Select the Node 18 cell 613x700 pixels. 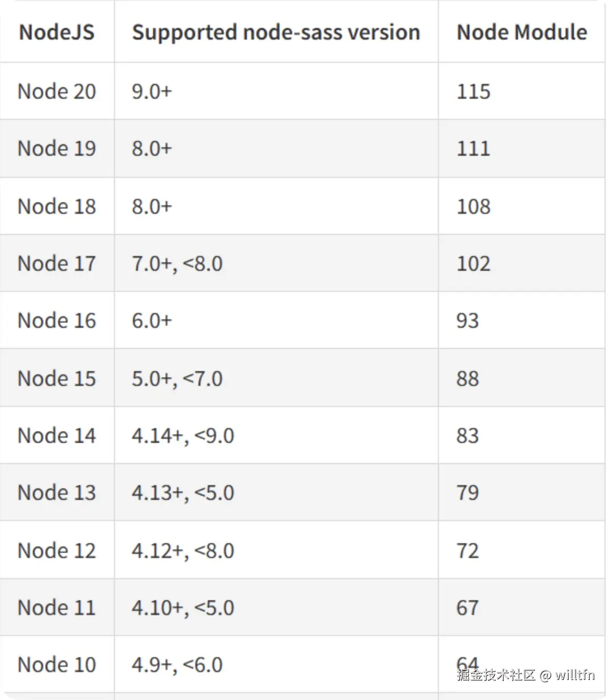click(x=57, y=206)
